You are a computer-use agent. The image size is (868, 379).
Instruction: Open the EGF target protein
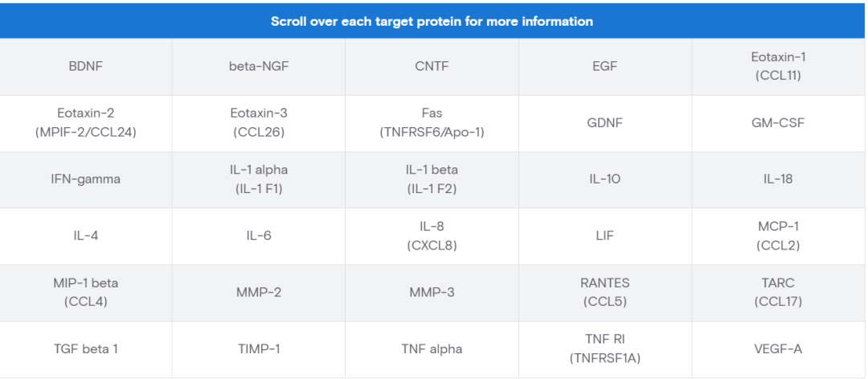point(604,67)
